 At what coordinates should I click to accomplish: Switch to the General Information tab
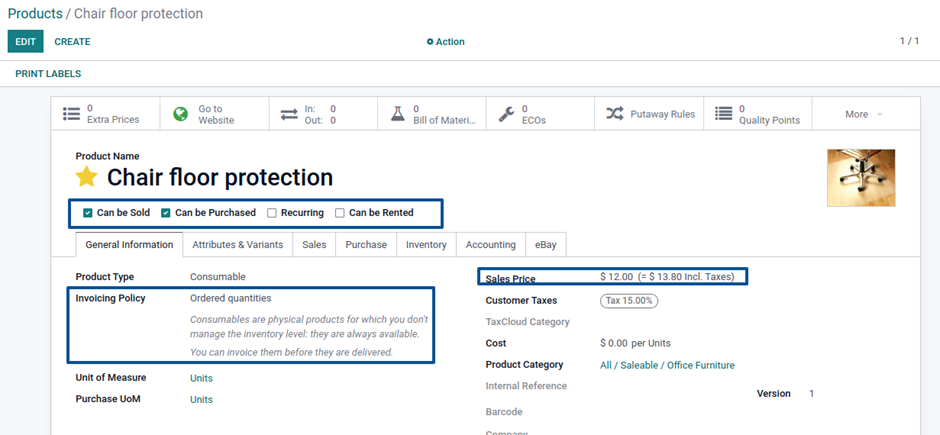[129, 244]
